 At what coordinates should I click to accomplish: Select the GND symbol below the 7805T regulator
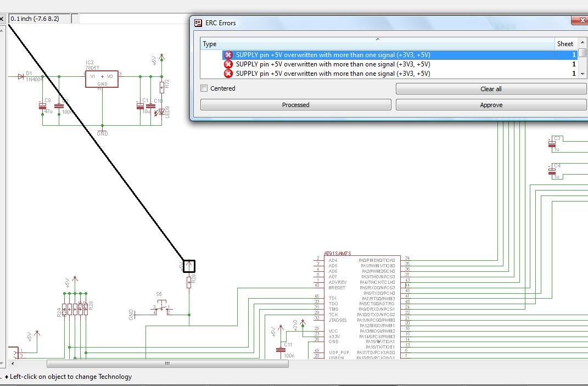coord(102,133)
